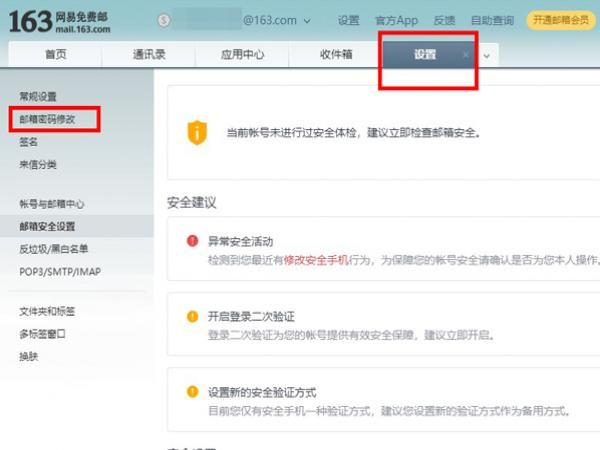Open the tab list chevron after 设置 tab
The width and height of the screenshot is (600, 450).
click(487, 56)
